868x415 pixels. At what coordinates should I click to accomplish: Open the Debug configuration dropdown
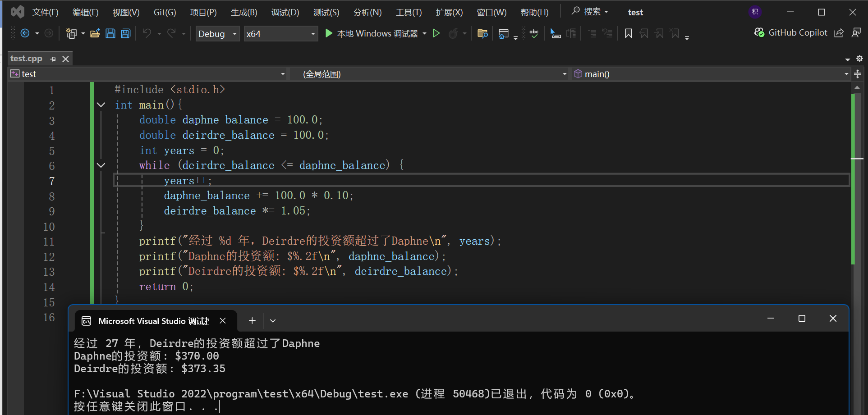click(x=217, y=34)
